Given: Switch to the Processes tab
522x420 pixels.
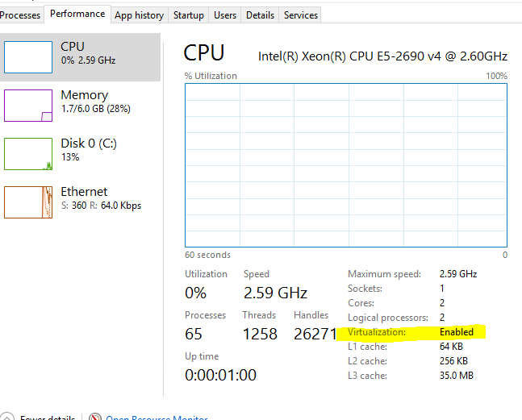Looking at the screenshot, I should 19,15.
